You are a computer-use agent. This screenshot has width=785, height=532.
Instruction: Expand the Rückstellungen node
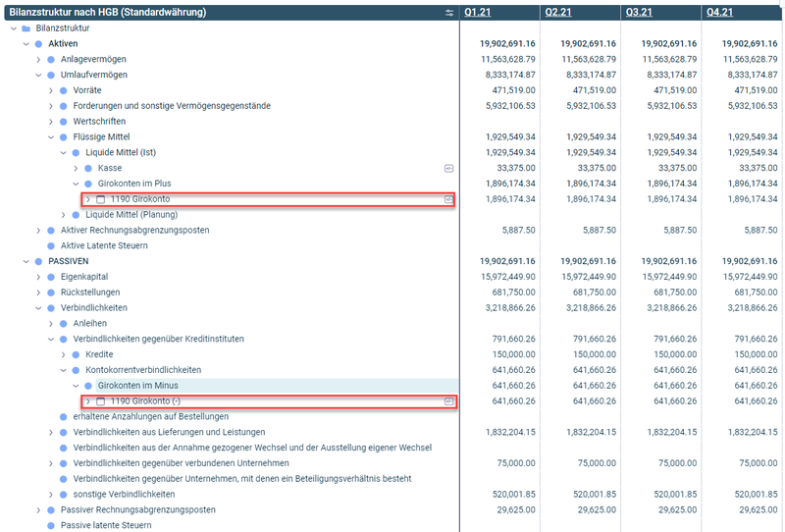[x=38, y=293]
